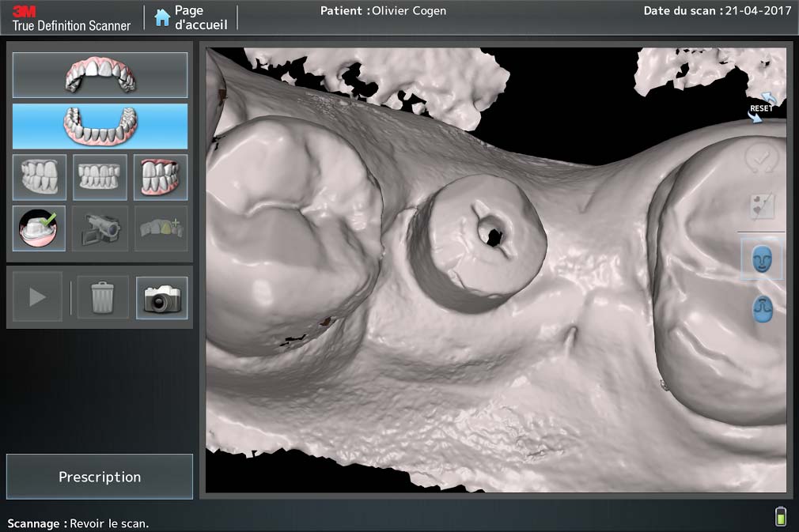Click the battery status indicator
This screenshot has width=799, height=532.
click(x=781, y=516)
